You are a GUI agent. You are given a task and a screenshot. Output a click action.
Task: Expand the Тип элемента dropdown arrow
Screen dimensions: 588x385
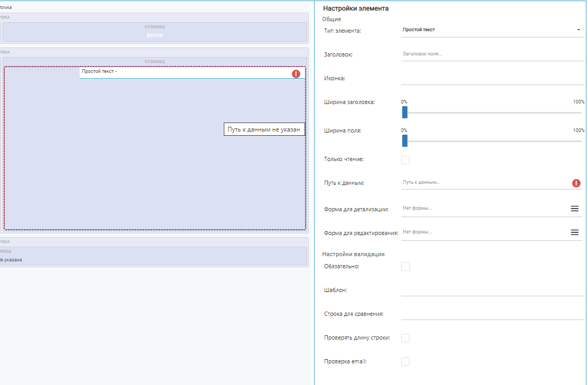click(x=578, y=30)
